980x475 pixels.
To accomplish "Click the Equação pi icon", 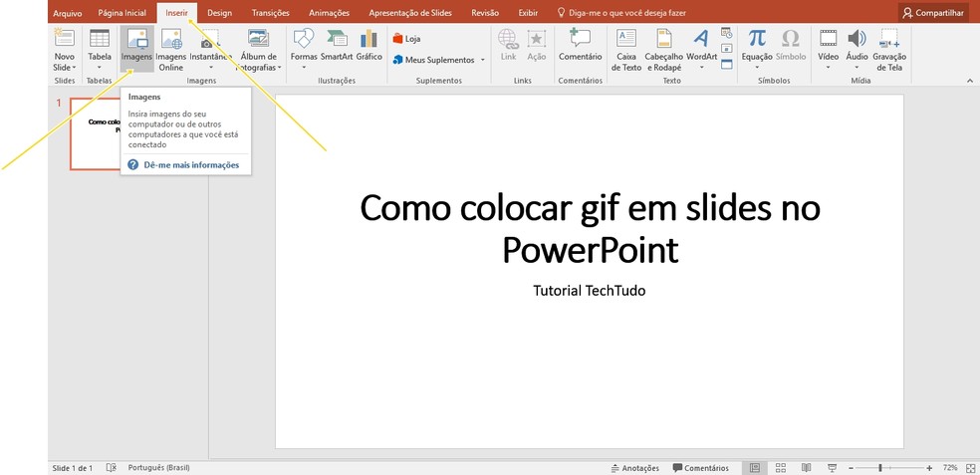I will [x=757, y=38].
